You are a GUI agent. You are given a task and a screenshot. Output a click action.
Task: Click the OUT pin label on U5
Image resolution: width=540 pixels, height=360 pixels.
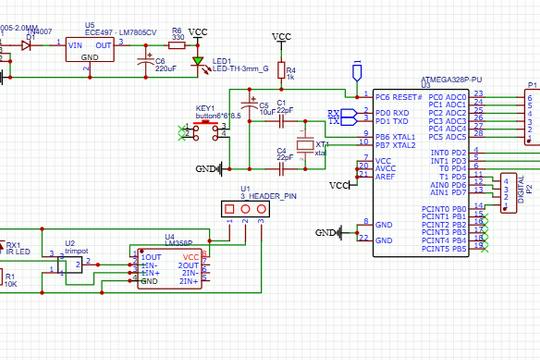click(x=103, y=45)
